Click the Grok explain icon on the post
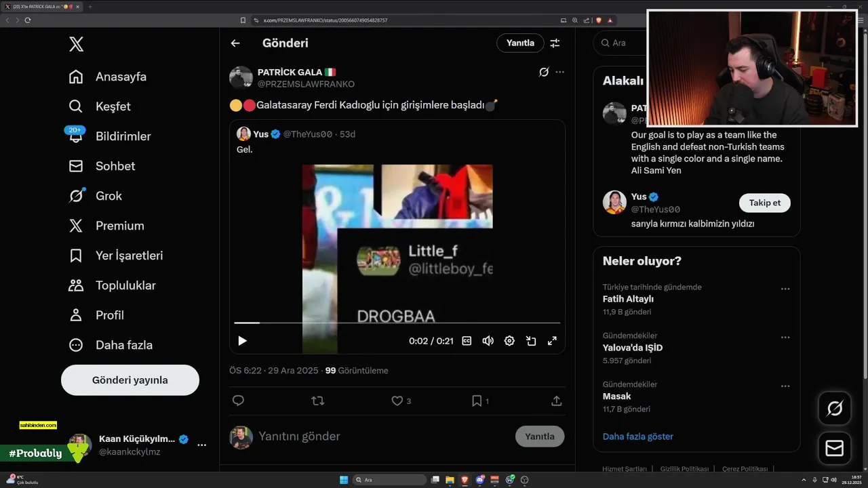The width and height of the screenshot is (868, 488). 543,72
